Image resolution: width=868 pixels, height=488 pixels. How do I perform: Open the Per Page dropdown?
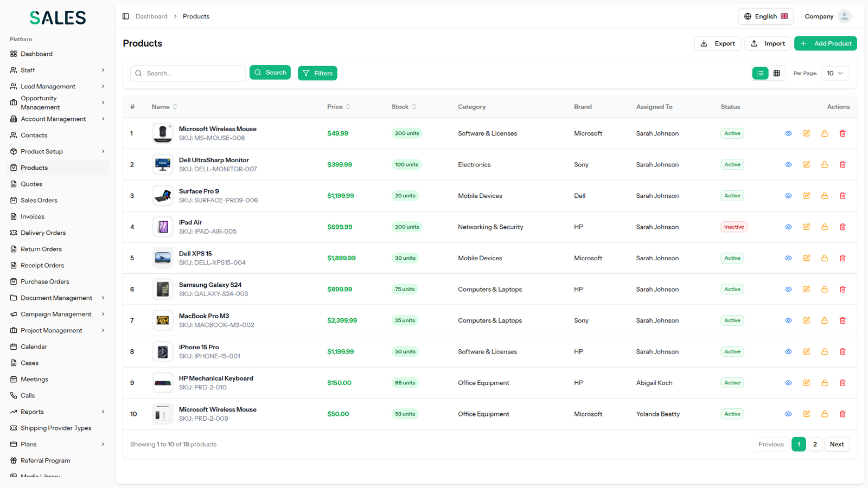tap(834, 73)
